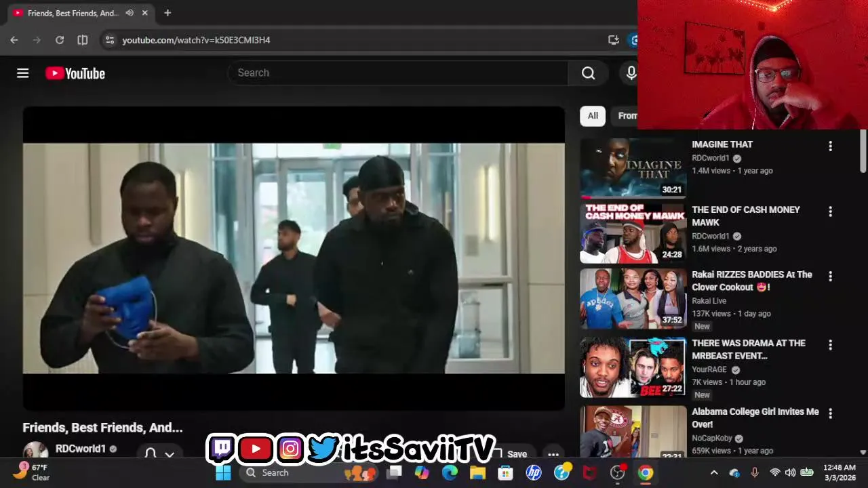Click the cast/install icon in address bar
This screenshot has width=868, height=488.
614,40
